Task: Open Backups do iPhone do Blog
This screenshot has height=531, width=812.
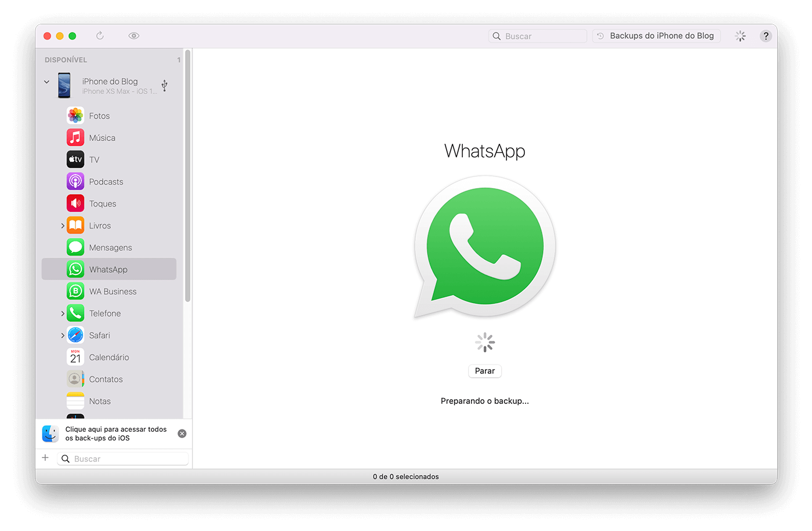Action: (657, 36)
